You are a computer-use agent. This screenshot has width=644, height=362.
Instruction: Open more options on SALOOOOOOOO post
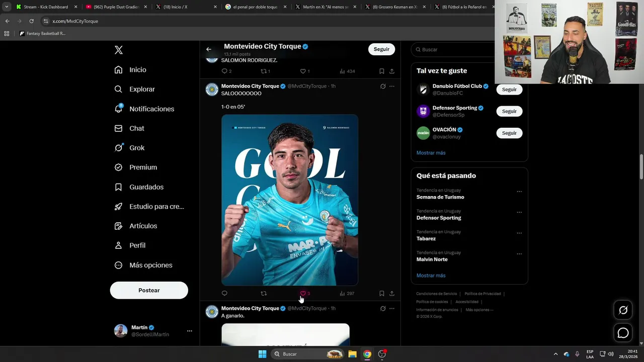(392, 86)
